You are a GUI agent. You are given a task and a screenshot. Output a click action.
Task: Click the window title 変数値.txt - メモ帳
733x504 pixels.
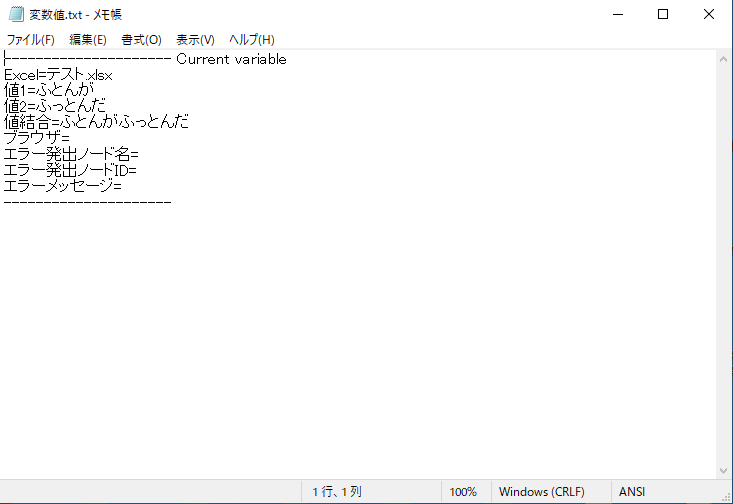click(x=75, y=14)
